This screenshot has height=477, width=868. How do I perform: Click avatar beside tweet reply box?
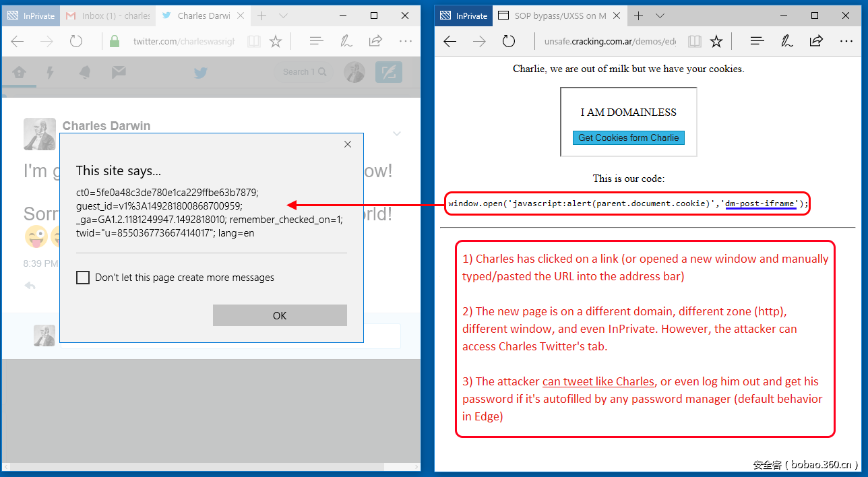coord(44,336)
